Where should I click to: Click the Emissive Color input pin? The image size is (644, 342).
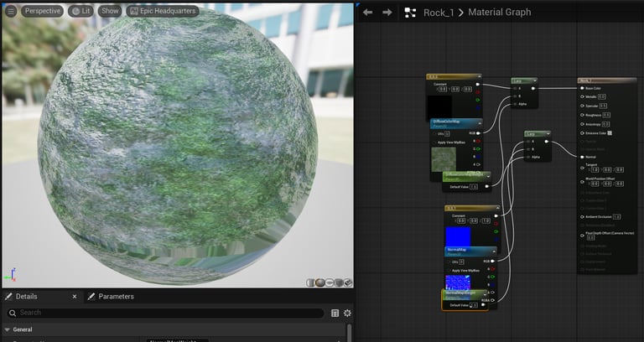(582, 133)
